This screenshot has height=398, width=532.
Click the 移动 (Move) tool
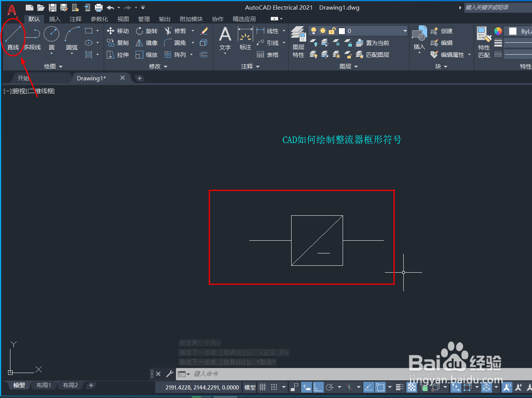(118, 31)
